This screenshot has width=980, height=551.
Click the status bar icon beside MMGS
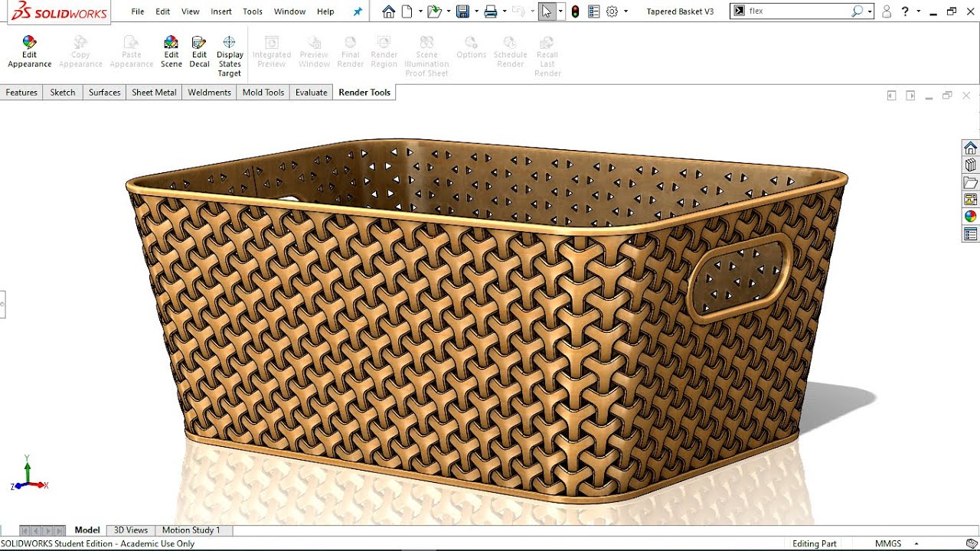[971, 543]
